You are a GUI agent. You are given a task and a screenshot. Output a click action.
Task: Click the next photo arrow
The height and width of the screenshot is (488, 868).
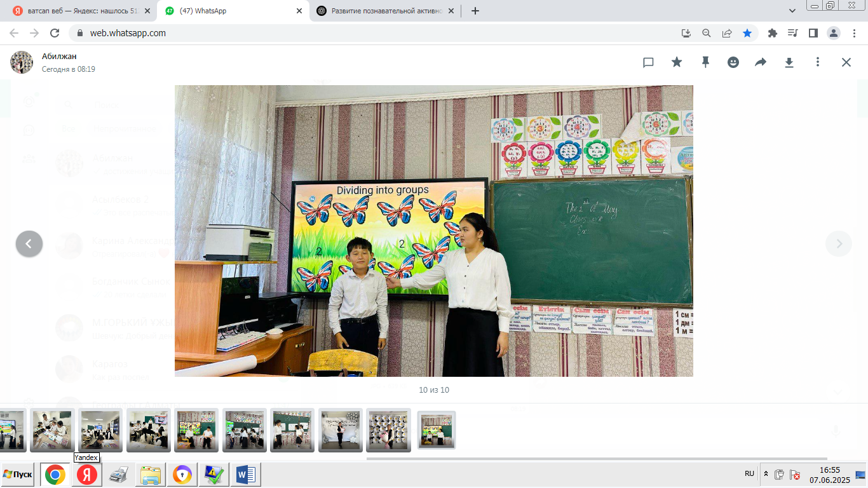(x=839, y=243)
